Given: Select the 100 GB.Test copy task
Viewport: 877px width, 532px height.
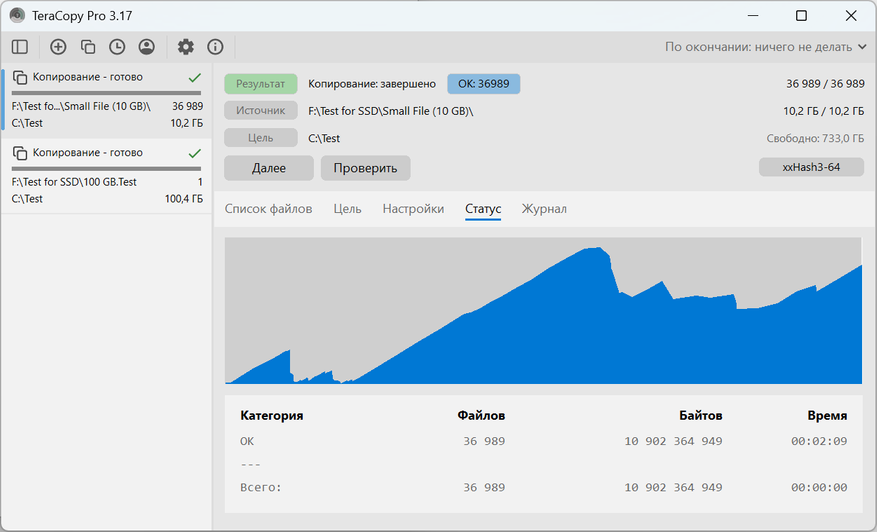Looking at the screenshot, I should (x=106, y=175).
